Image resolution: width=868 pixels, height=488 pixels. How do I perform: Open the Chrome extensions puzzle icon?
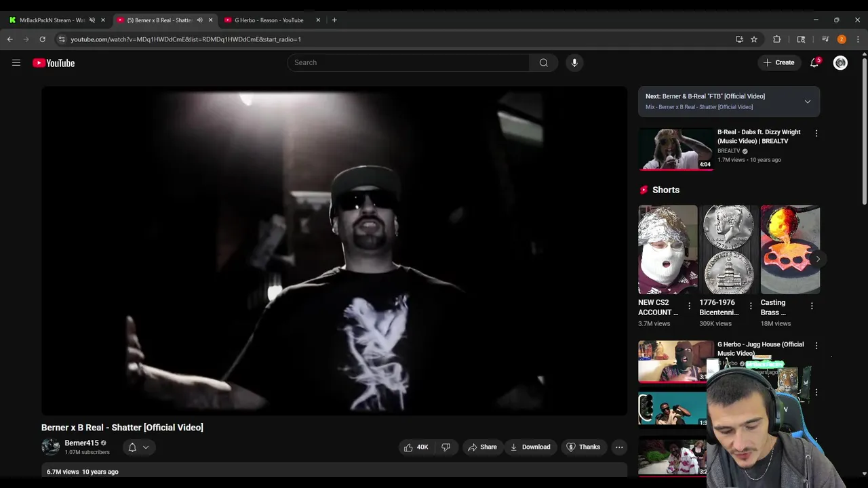click(777, 39)
